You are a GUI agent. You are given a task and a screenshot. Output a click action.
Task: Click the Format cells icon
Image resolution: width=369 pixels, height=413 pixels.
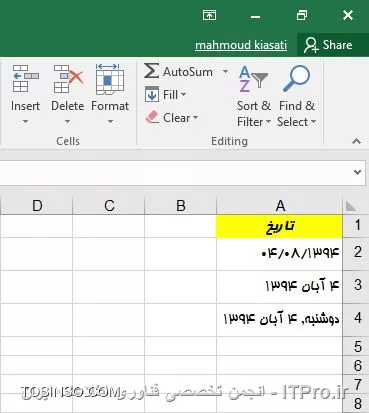click(x=110, y=79)
